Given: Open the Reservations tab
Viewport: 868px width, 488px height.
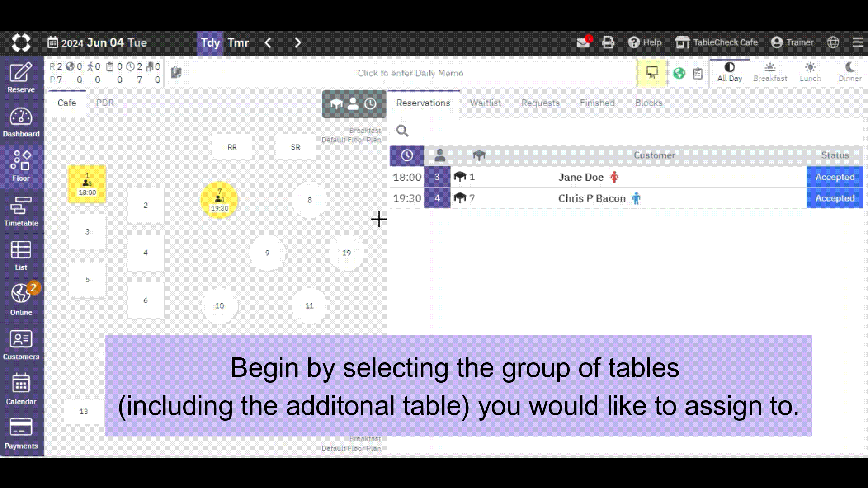Looking at the screenshot, I should coord(423,103).
